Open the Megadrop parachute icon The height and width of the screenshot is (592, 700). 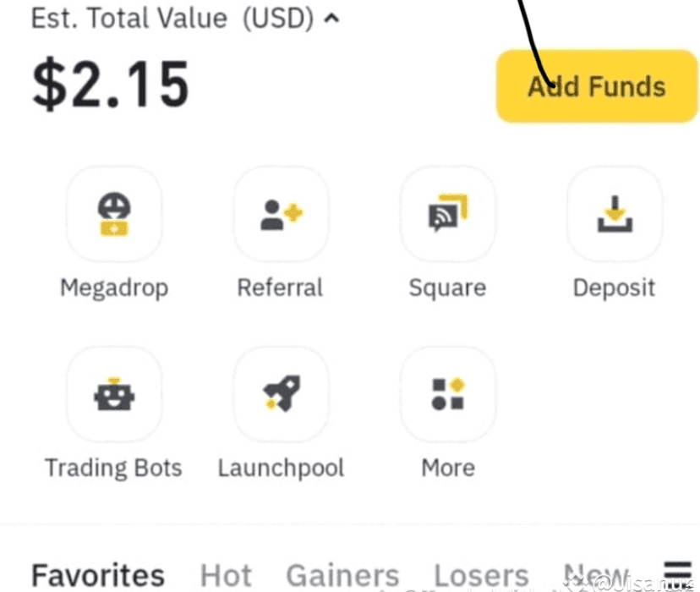113,214
